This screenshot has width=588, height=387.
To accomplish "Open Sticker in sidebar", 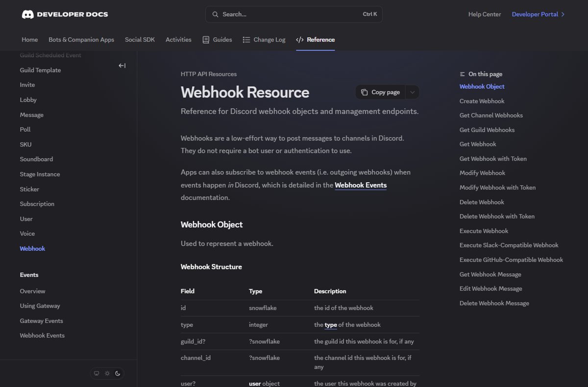I will pos(29,189).
